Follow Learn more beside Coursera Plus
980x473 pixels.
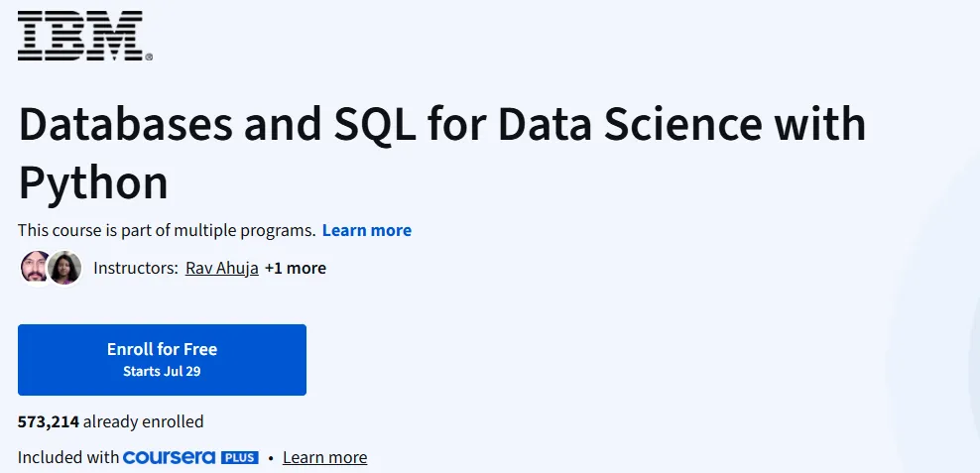pos(324,457)
